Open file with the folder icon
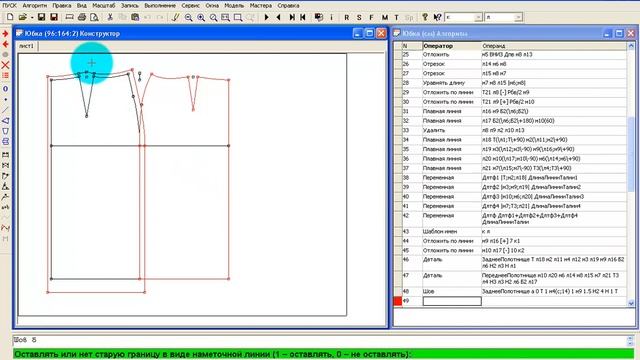640x360 pixels. pos(23,17)
